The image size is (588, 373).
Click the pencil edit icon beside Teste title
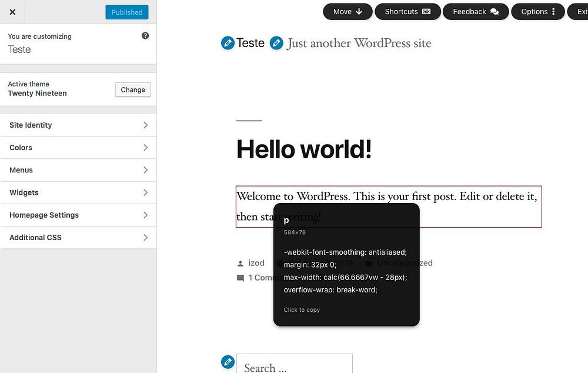point(228,43)
